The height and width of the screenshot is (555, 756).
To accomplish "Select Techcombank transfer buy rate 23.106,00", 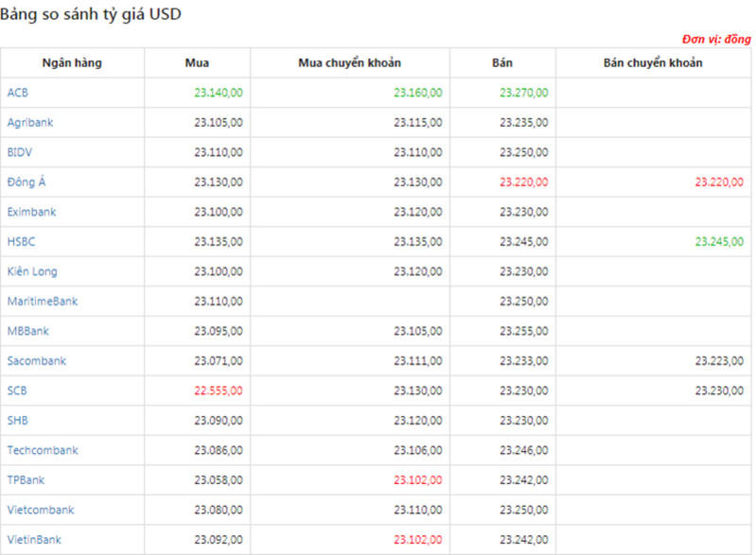I will [x=418, y=450].
